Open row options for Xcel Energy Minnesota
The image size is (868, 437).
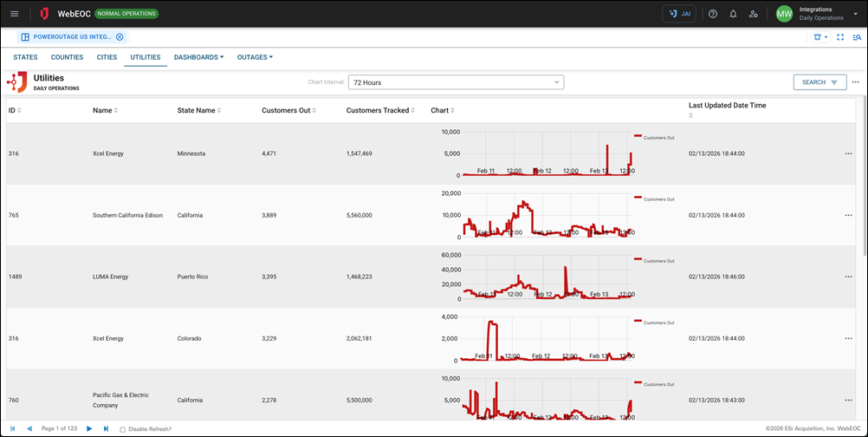coord(848,153)
